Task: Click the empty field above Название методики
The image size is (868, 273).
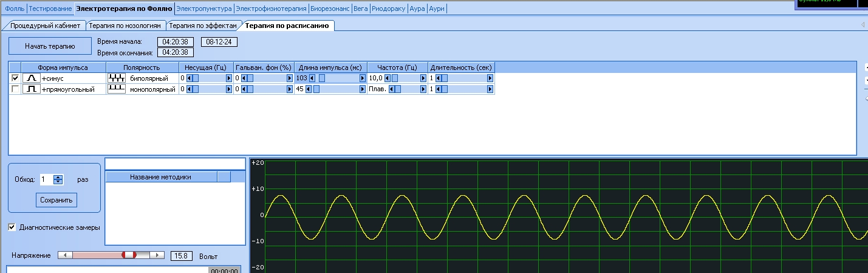Action: pos(175,164)
